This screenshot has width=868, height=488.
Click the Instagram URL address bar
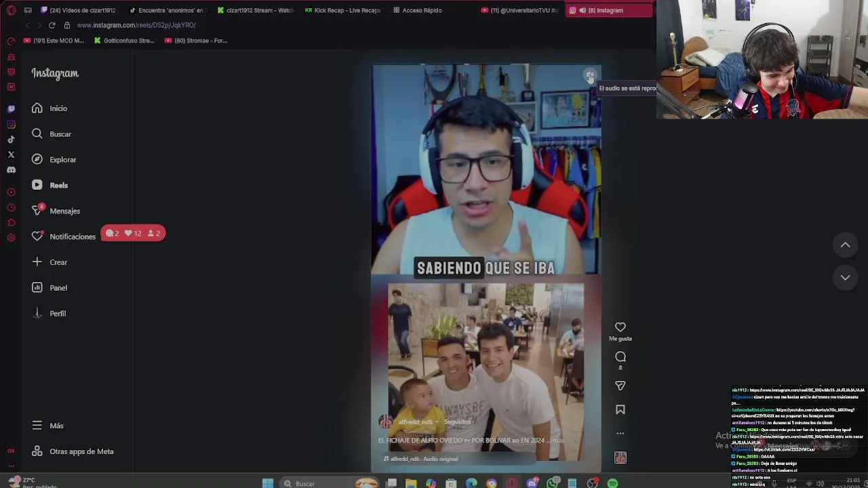pos(136,25)
